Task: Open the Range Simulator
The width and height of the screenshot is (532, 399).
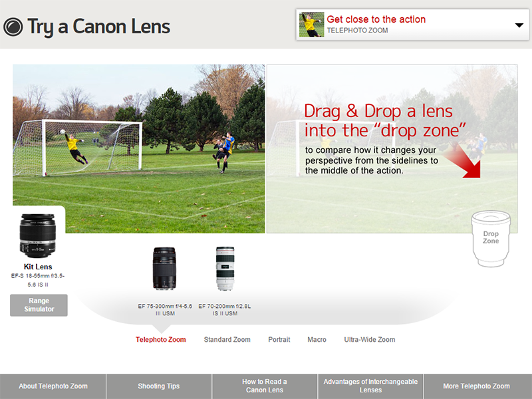Action: click(39, 305)
